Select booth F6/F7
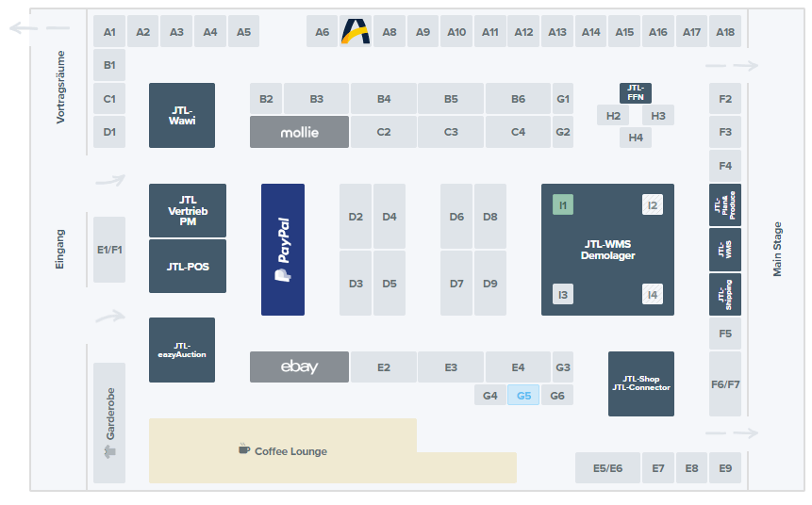The height and width of the screenshot is (505, 812). tap(725, 383)
